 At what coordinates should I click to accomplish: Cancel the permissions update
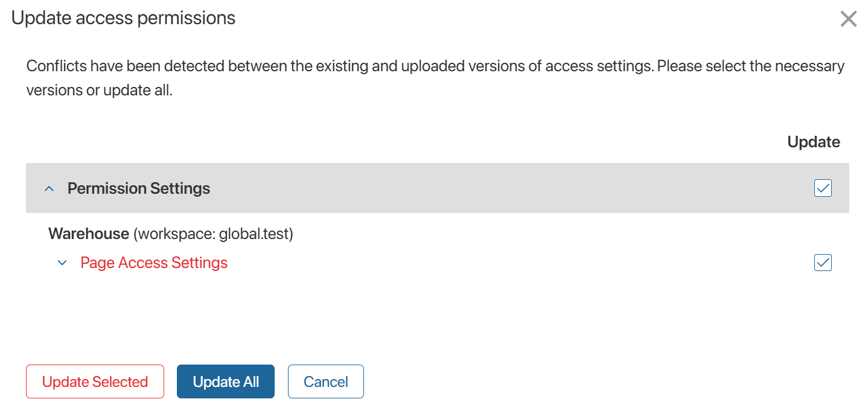pos(326,381)
